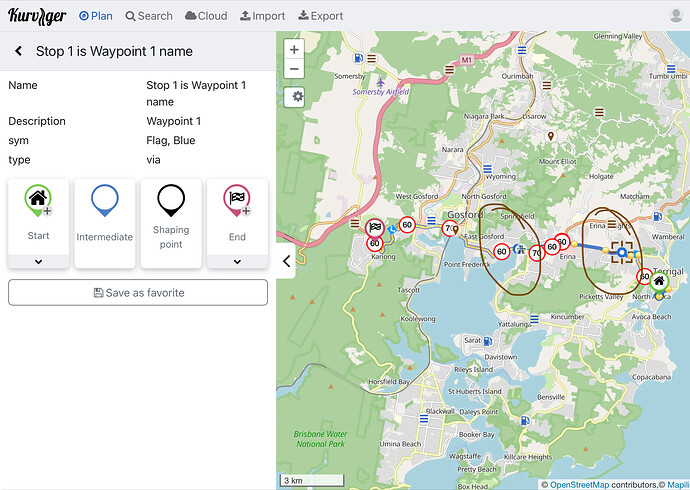690x490 pixels.
Task: Click the Kurviger logo
Action: [37, 16]
